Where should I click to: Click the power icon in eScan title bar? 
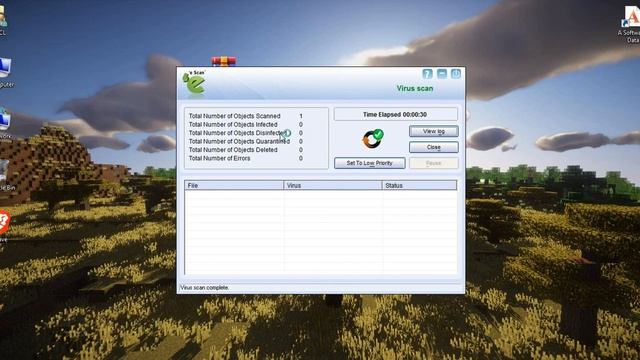coord(456,74)
